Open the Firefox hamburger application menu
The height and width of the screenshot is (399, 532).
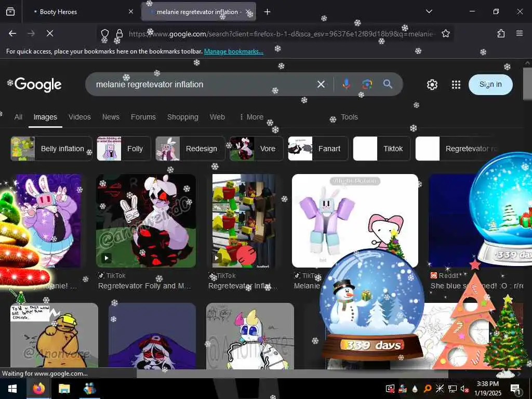[x=519, y=33]
